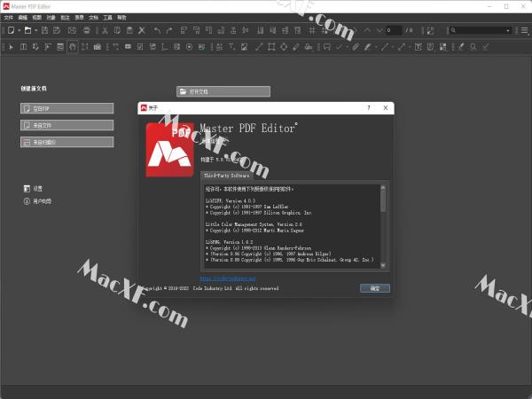The image size is (532, 399).
Task: Select the camera Snapshot tool
Action: point(97,47)
